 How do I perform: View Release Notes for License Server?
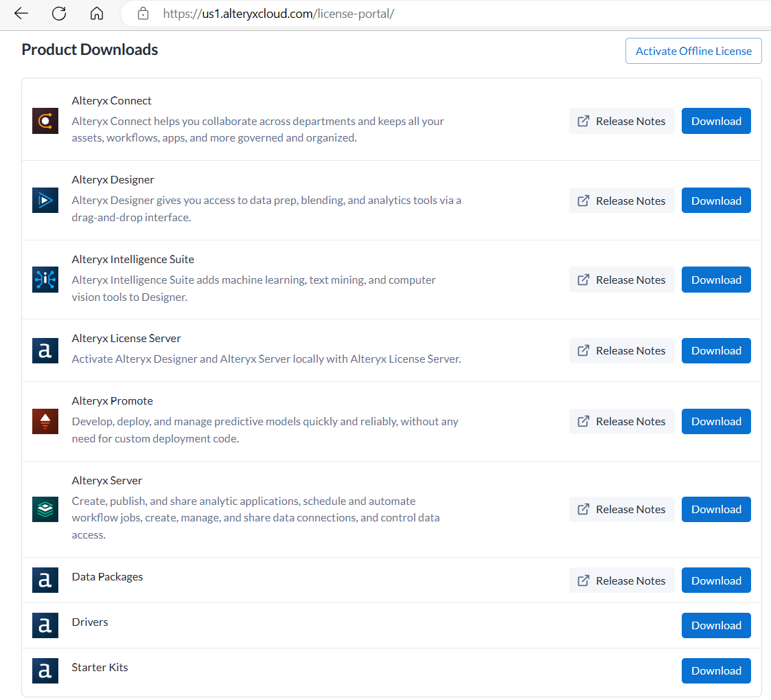pyautogui.click(x=621, y=351)
